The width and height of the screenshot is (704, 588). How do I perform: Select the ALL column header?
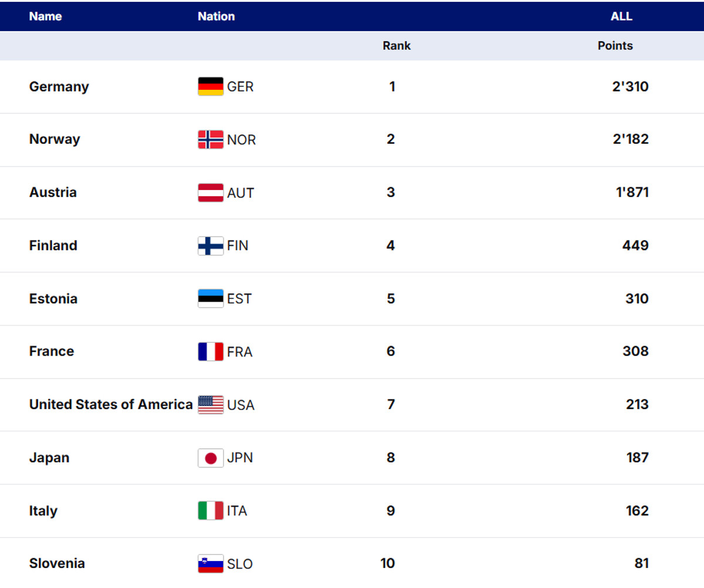(x=621, y=16)
